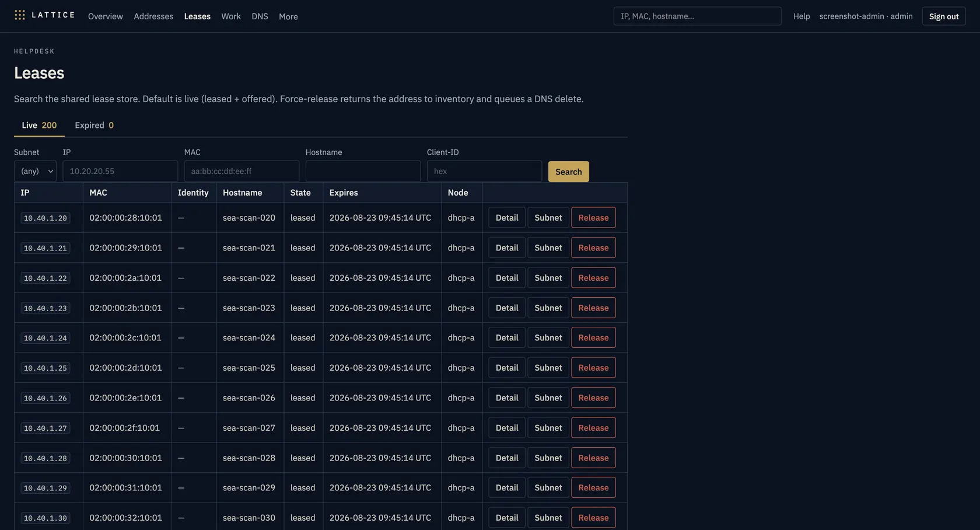Open Detail for sea-scan-023
Image resolution: width=980 pixels, height=530 pixels.
(x=507, y=308)
